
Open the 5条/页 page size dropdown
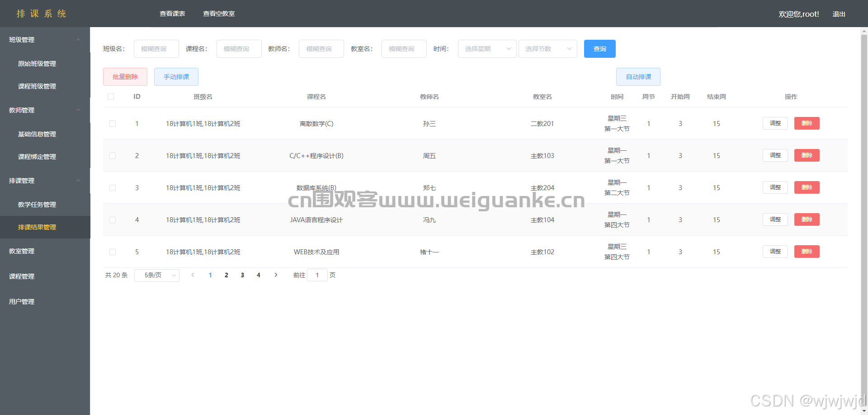coord(157,275)
